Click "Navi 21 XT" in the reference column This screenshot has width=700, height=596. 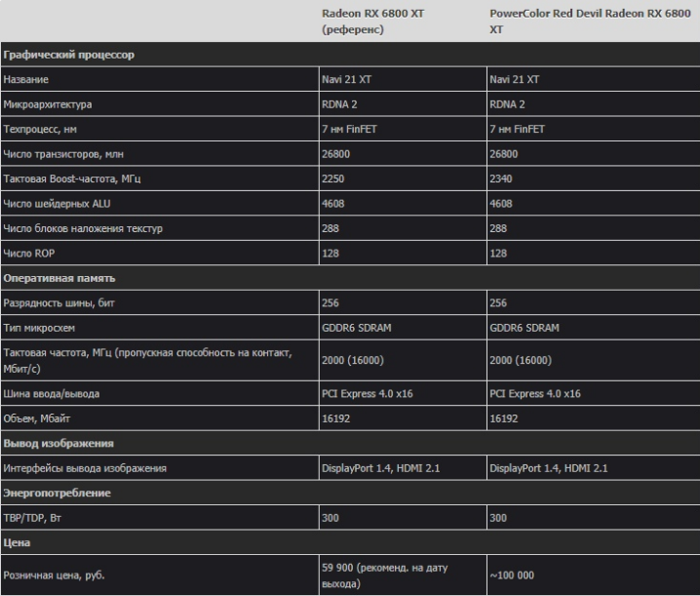pyautogui.click(x=346, y=80)
